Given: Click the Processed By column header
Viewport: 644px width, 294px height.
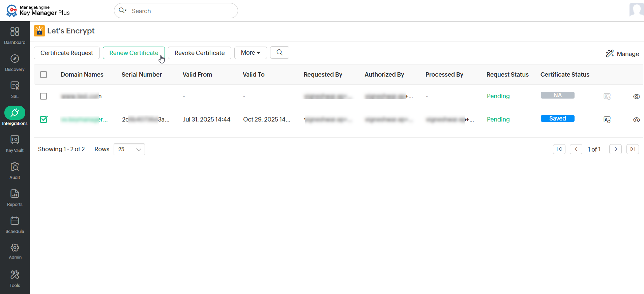Looking at the screenshot, I should click(444, 75).
